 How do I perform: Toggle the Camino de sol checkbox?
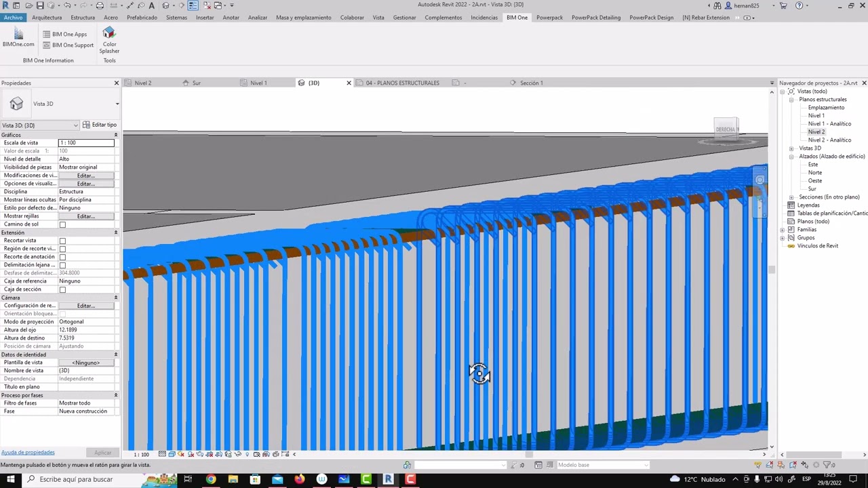62,224
